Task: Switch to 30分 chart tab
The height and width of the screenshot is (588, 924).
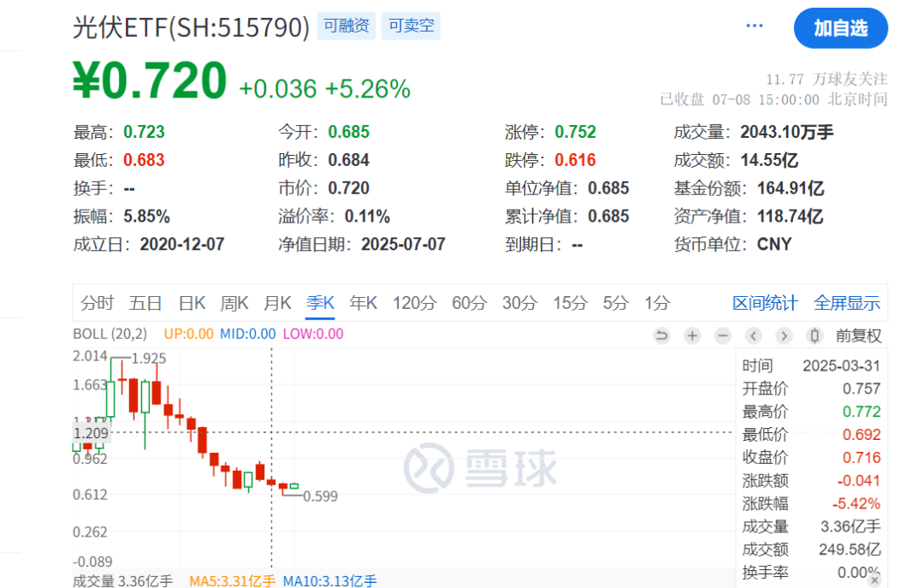Action: click(x=520, y=303)
